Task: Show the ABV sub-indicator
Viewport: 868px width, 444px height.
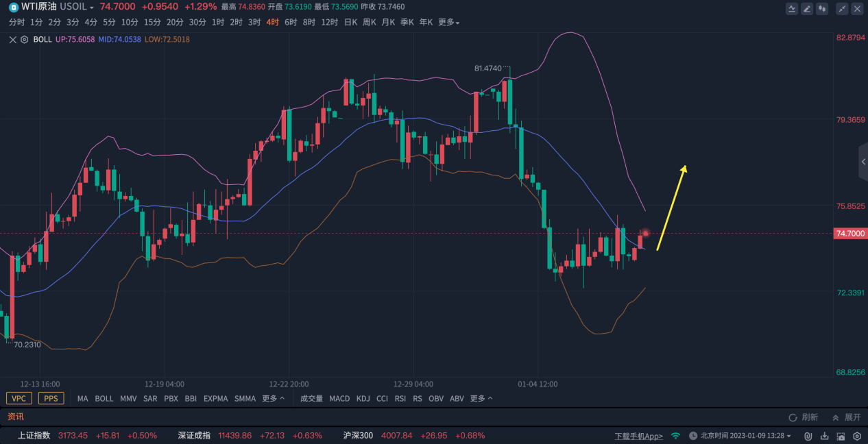Action: [457, 398]
